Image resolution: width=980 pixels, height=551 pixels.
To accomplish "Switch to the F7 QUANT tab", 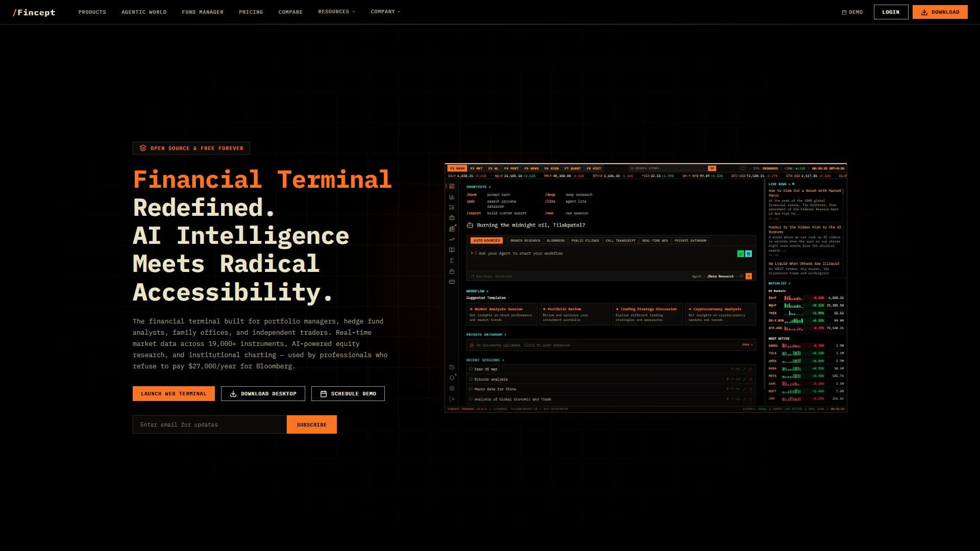I will (572, 168).
